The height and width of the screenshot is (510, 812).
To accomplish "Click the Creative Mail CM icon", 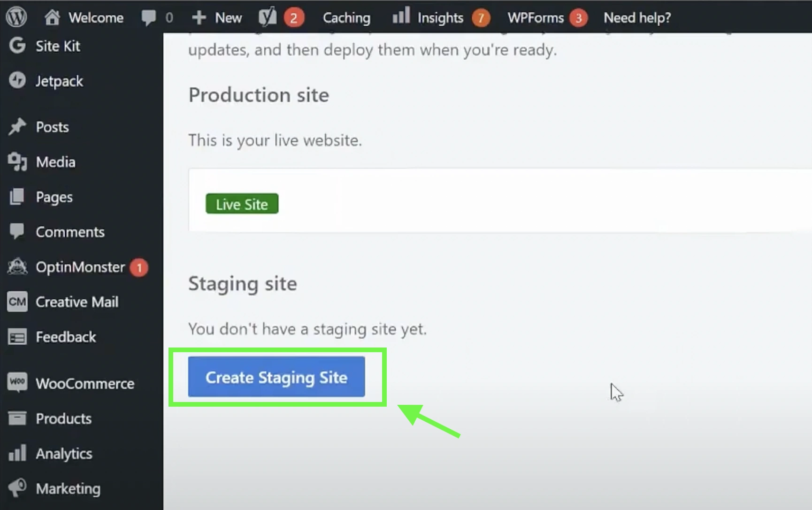I will pos(17,301).
